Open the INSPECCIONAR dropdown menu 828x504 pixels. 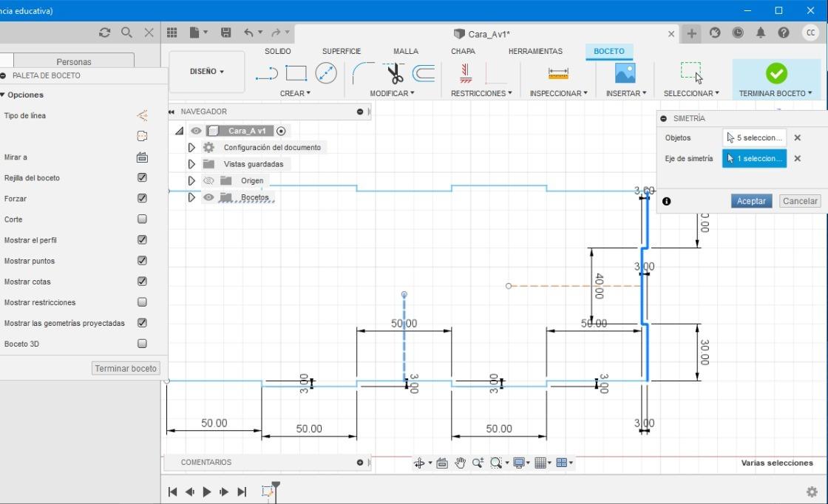pos(559,93)
